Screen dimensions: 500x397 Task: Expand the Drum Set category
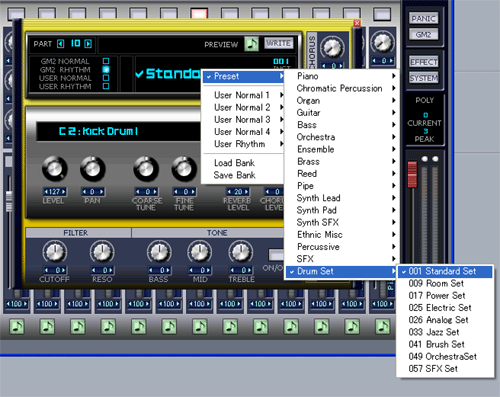click(342, 271)
